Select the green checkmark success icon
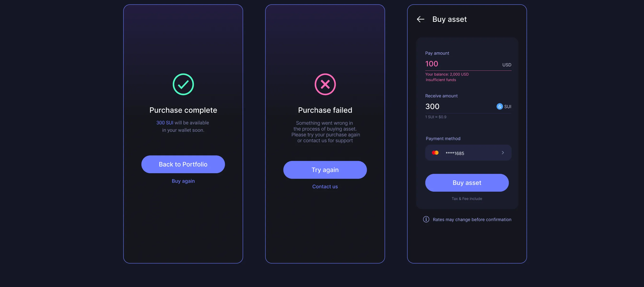The width and height of the screenshot is (644, 287). tap(183, 84)
